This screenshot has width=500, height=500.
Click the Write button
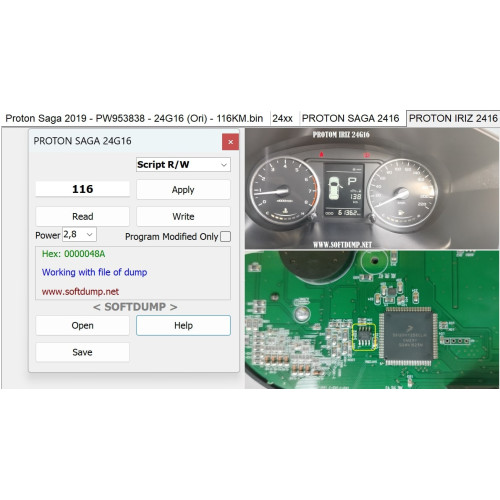183,216
